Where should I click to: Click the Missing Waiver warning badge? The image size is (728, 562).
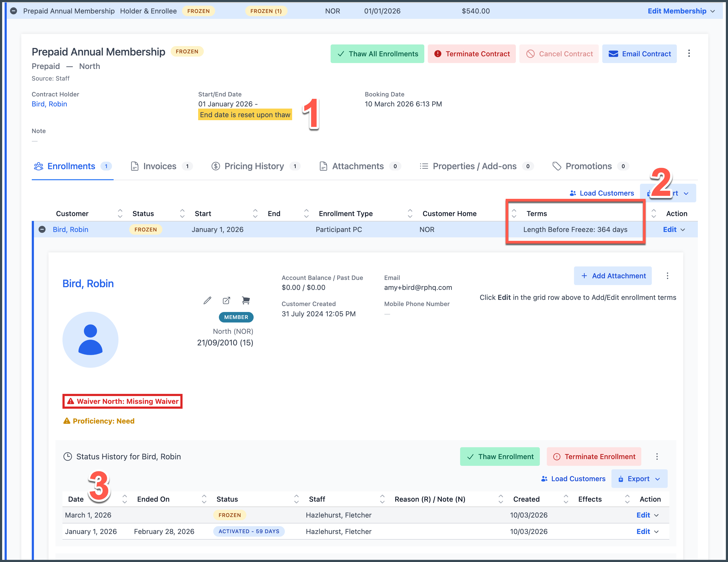[x=122, y=401]
